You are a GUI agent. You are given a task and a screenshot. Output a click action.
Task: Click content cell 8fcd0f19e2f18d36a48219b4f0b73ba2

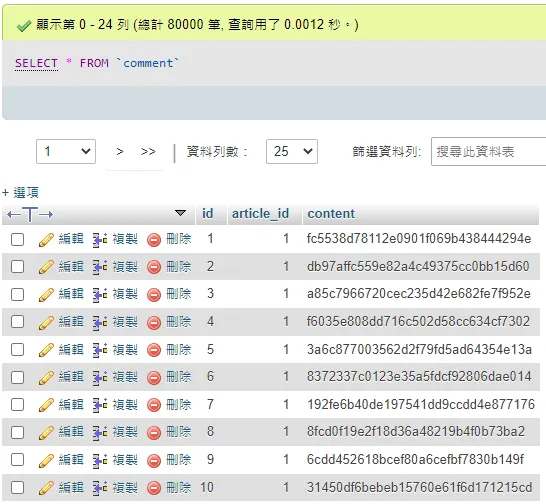click(416, 432)
